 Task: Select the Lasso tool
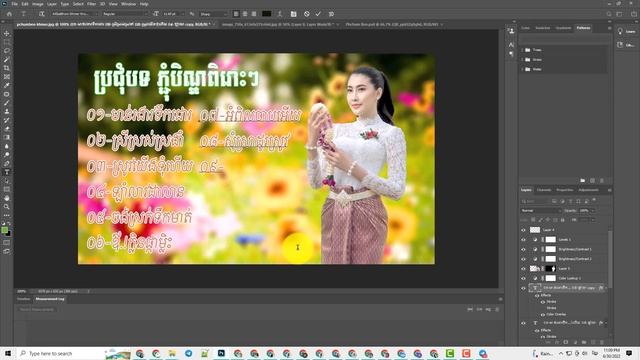pos(7,51)
